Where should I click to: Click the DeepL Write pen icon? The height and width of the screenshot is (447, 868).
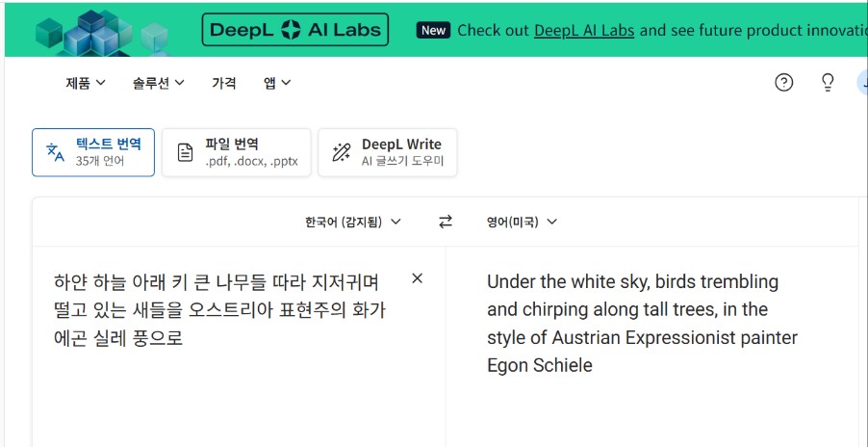[341, 152]
